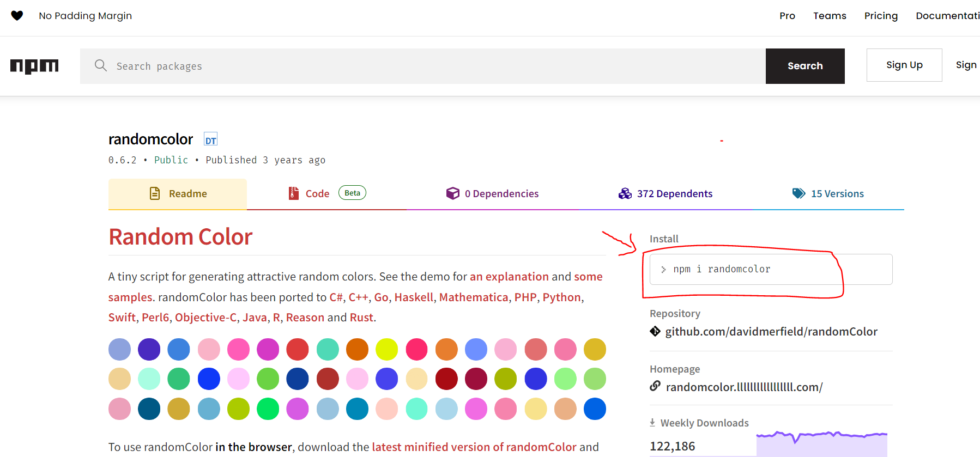Viewport: 980px width, 457px height.
Task: Open the github.com/davidmerfield/randomColor repository link
Action: pyautogui.click(x=771, y=331)
